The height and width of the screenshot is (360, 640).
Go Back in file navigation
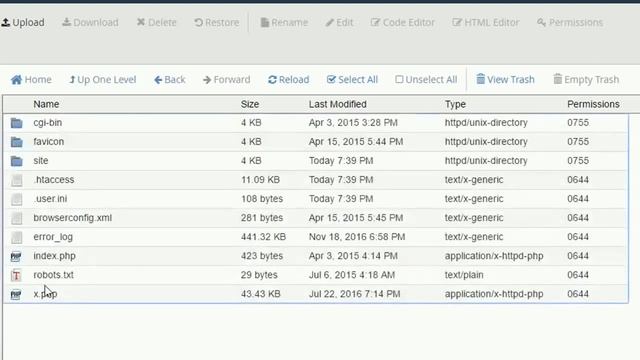pos(170,80)
